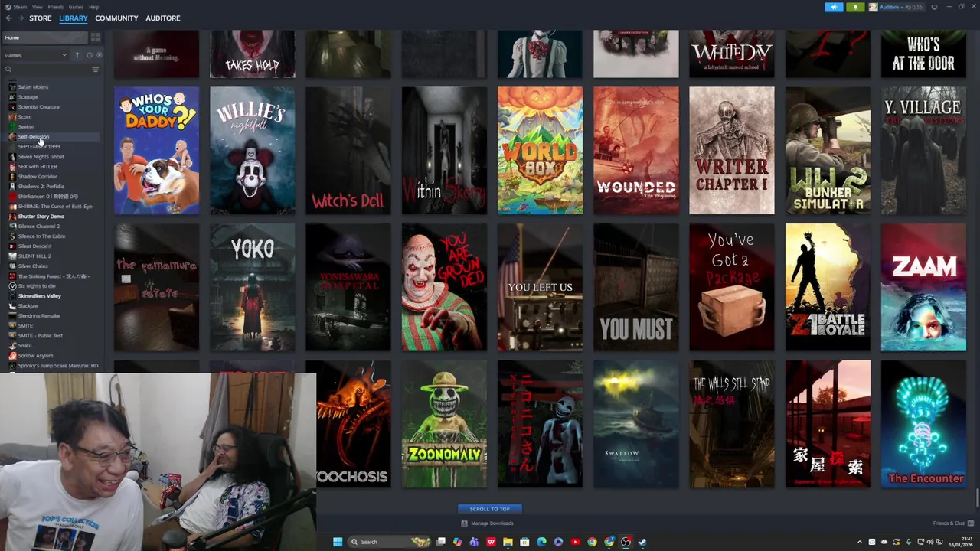Open the Games menu

click(76, 7)
